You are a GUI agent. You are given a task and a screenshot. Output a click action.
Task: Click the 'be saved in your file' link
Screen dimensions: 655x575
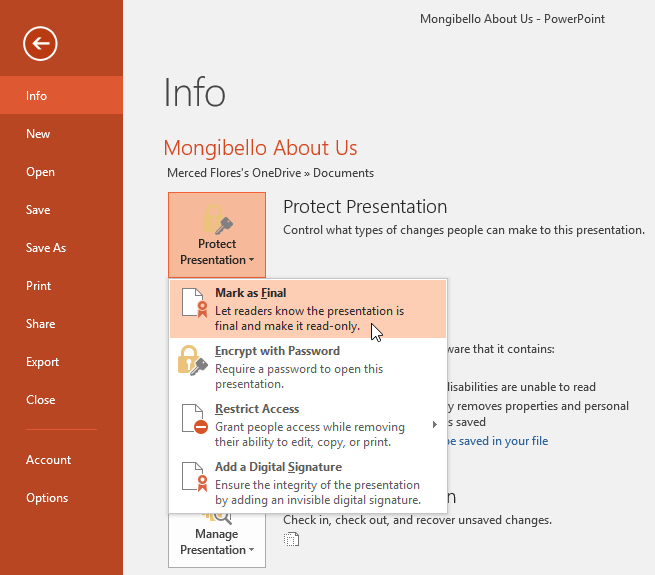click(497, 441)
